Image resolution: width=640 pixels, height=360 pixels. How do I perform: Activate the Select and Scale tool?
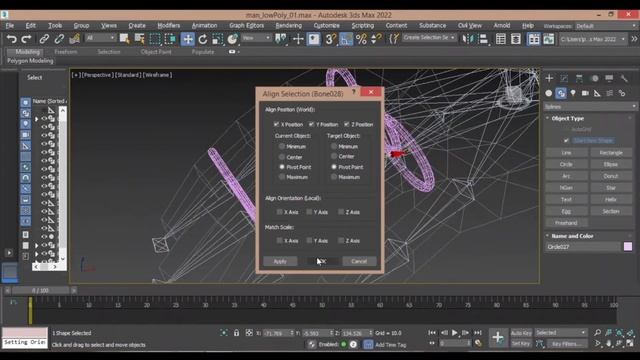(218, 39)
